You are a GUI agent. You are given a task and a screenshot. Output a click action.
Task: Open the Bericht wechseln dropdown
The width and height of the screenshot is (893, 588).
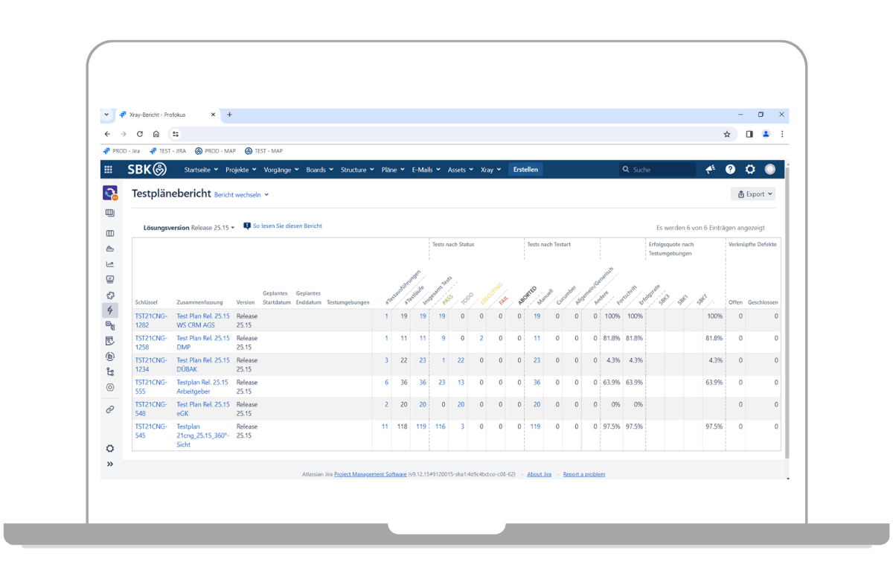pos(241,195)
